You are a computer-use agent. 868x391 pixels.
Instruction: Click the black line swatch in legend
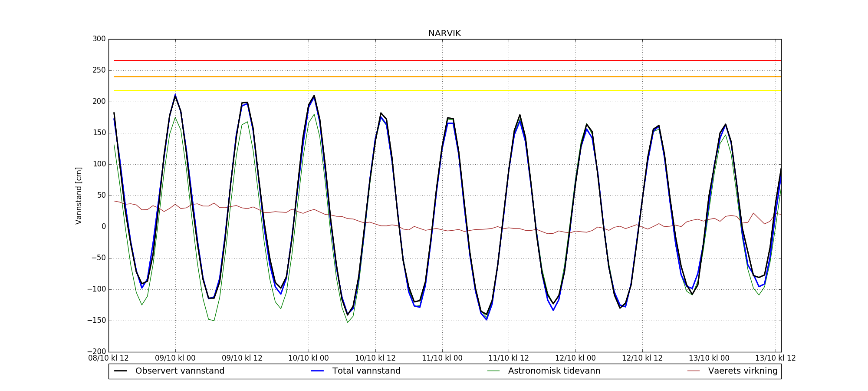(x=121, y=371)
